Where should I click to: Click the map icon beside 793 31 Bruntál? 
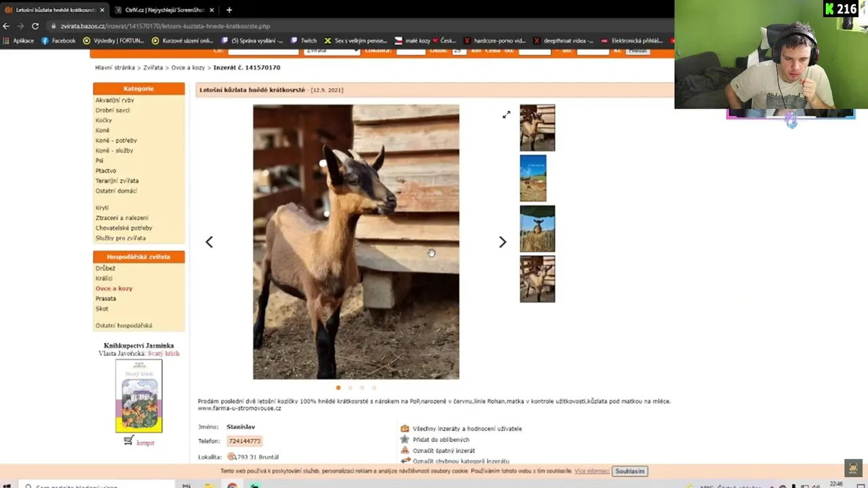coord(231,457)
